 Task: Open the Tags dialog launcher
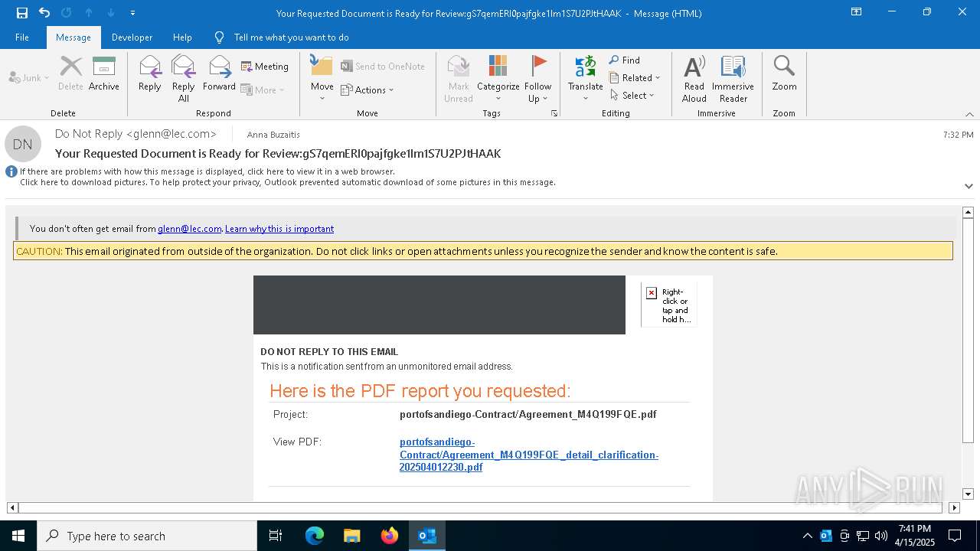[x=554, y=113]
